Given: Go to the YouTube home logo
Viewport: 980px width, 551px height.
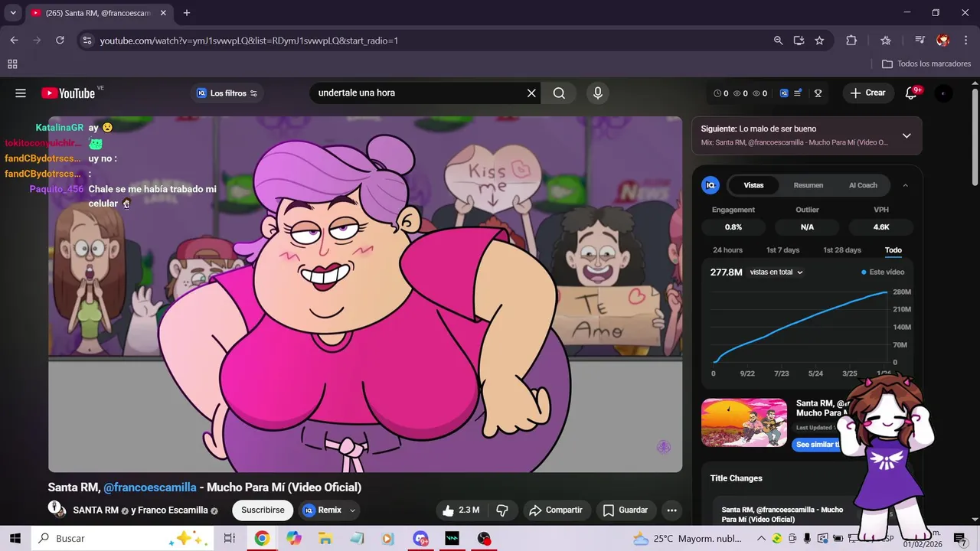Looking at the screenshot, I should pos(69,93).
